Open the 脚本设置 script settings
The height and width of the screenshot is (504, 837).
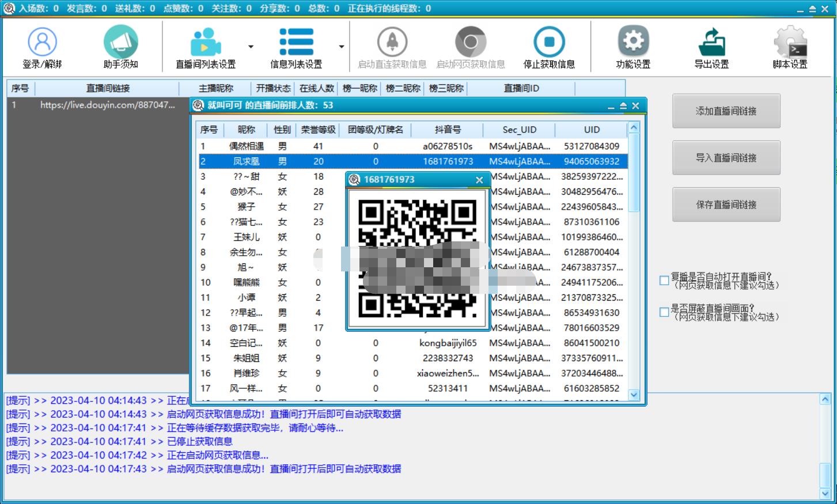tap(790, 46)
